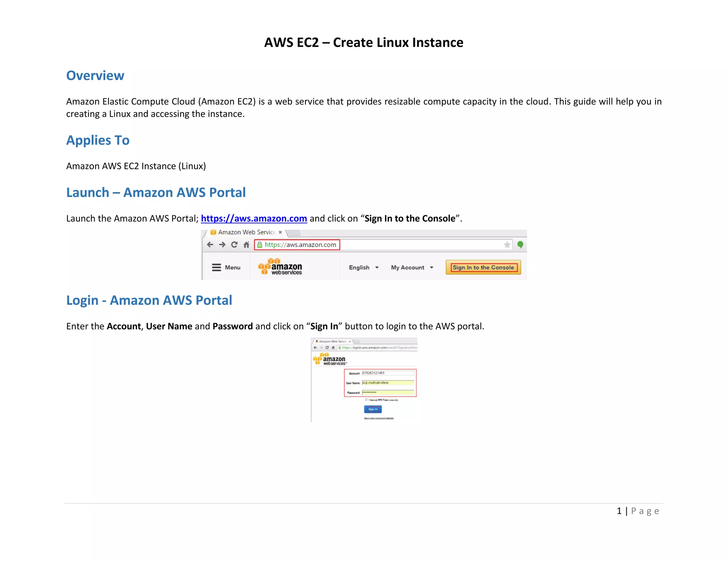728x562 pixels.
Task: Click the green extension icon right of address bar
Action: [x=520, y=245]
